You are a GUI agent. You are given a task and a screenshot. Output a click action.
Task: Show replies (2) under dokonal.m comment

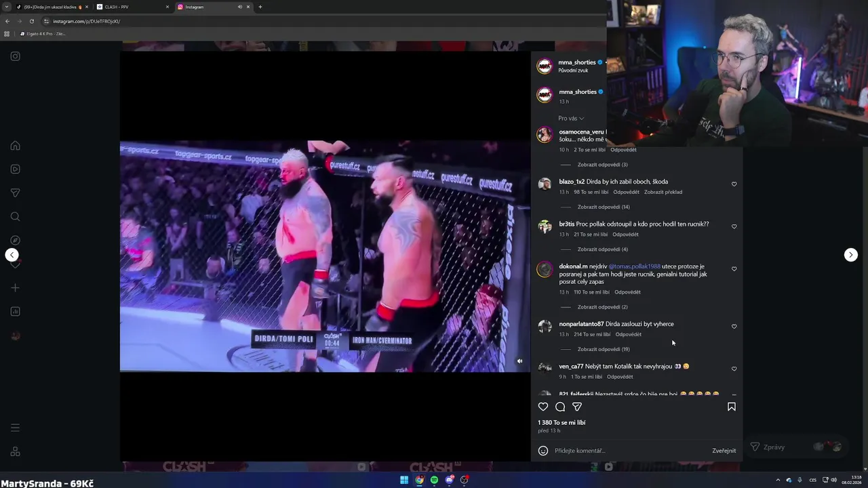(x=602, y=307)
